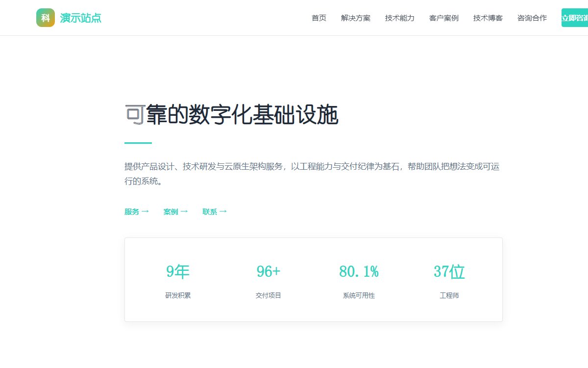This screenshot has height=368, width=588.
Task: Visit the 技术博客 page
Action: click(488, 18)
